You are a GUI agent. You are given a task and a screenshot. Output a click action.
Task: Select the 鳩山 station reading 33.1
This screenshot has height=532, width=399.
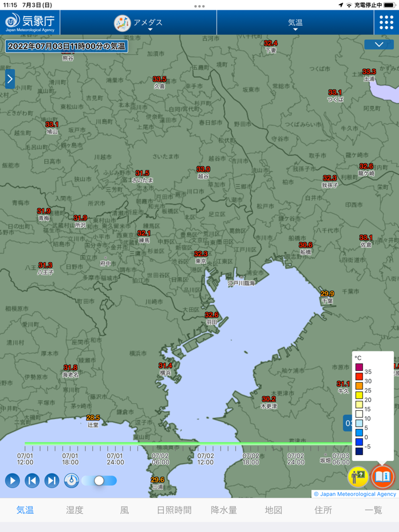click(x=52, y=128)
